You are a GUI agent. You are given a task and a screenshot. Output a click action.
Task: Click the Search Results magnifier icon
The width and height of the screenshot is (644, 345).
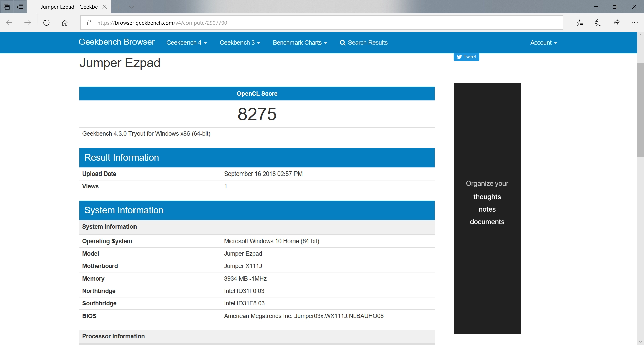click(342, 43)
